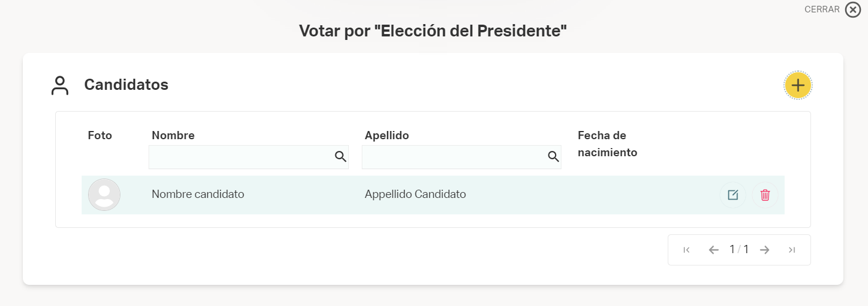
Task: Jump to last page of candidates
Action: 792,250
